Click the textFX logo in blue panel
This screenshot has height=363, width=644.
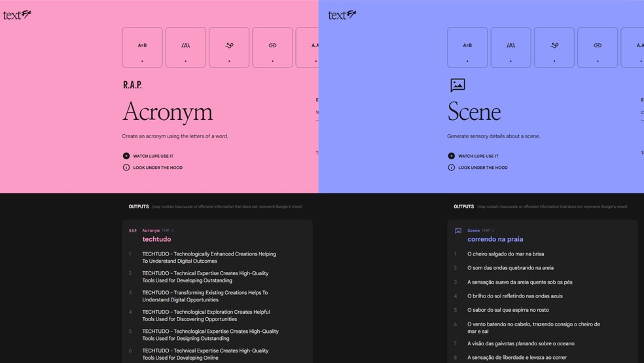[342, 15]
